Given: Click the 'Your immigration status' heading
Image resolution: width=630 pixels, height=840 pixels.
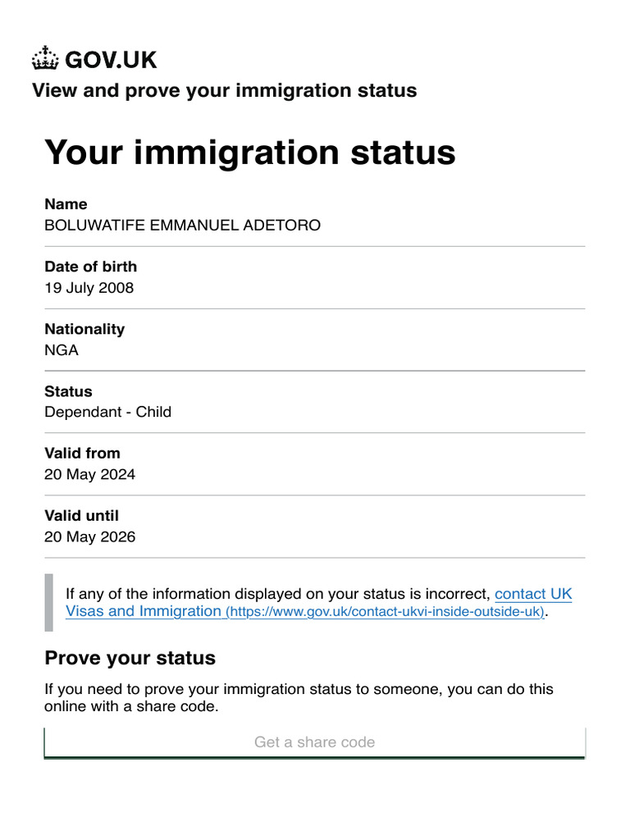Looking at the screenshot, I should [249, 153].
